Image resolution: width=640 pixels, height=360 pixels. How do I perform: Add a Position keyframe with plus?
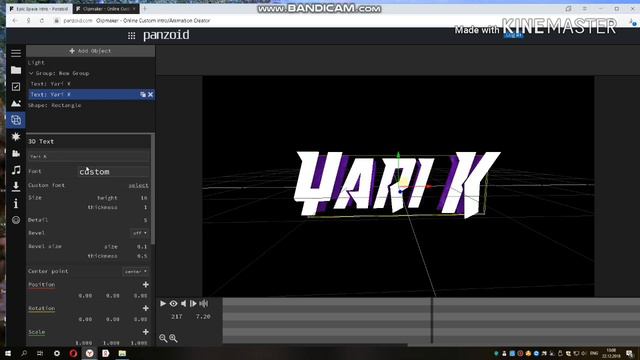146,284
